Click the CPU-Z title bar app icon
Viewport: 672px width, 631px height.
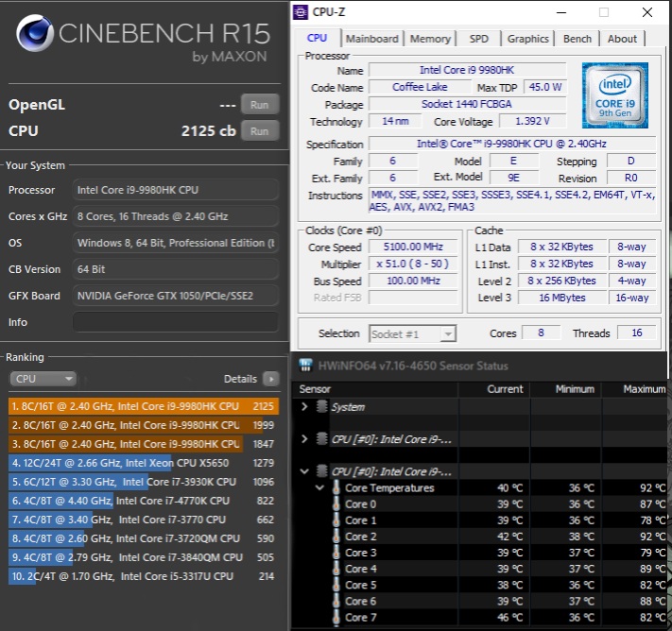pos(301,12)
